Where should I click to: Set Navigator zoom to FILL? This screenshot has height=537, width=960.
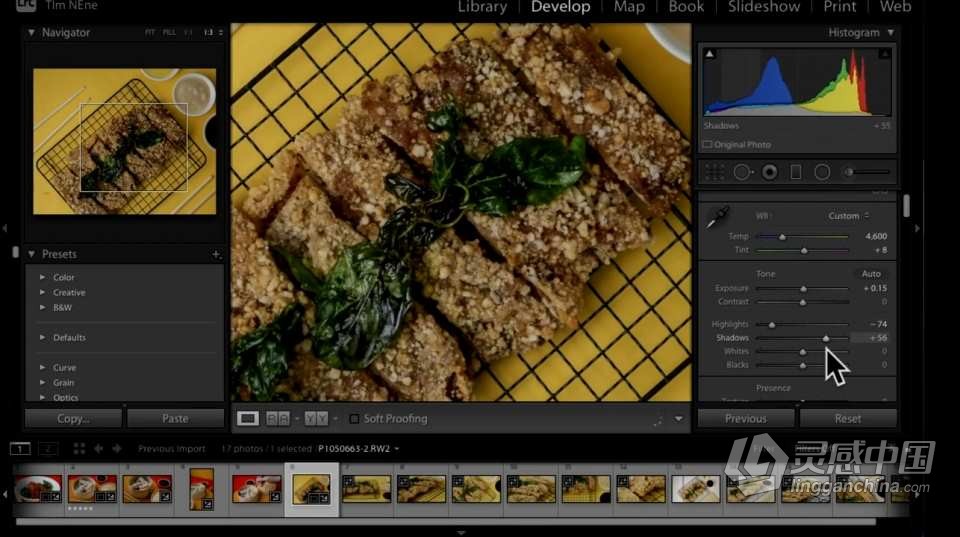point(170,32)
